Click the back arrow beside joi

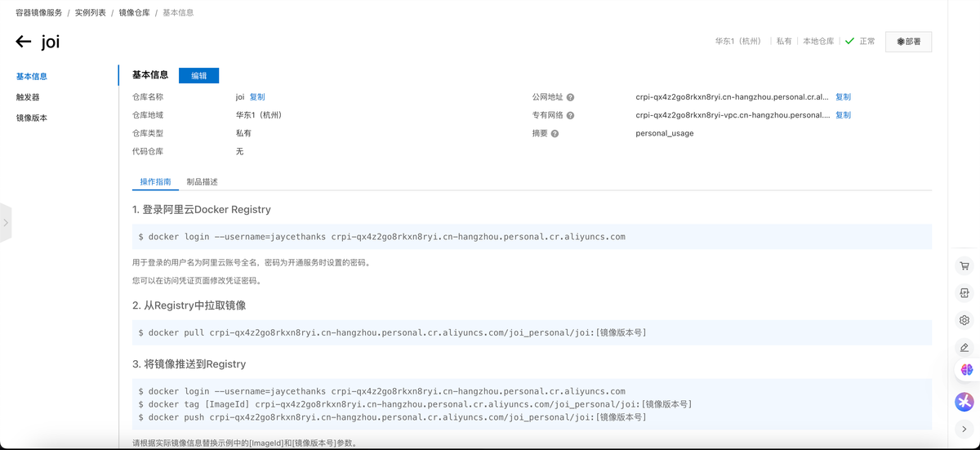click(23, 42)
